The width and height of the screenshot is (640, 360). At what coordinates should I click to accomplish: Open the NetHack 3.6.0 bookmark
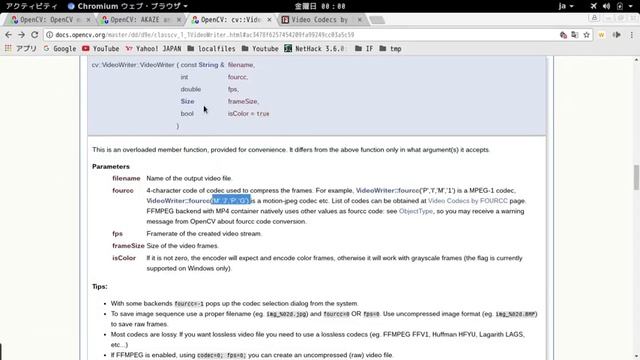tap(314, 49)
